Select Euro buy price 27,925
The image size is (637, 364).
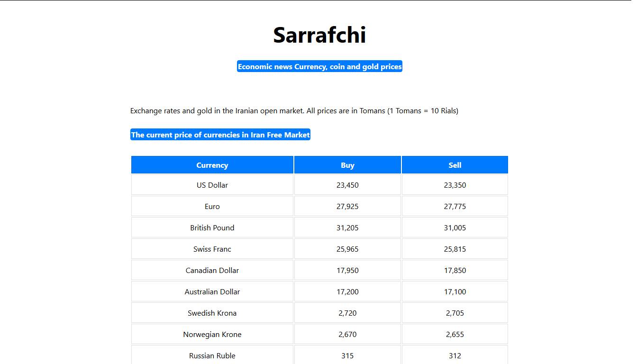(x=347, y=206)
